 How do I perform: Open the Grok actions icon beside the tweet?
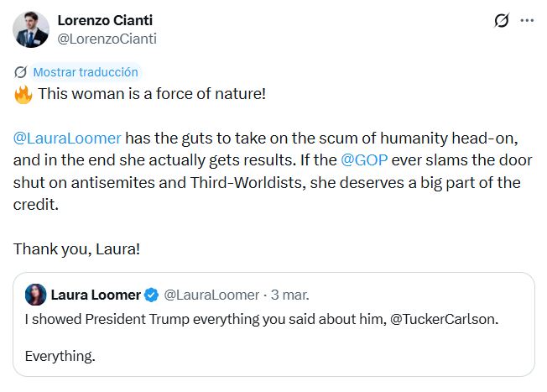click(503, 20)
